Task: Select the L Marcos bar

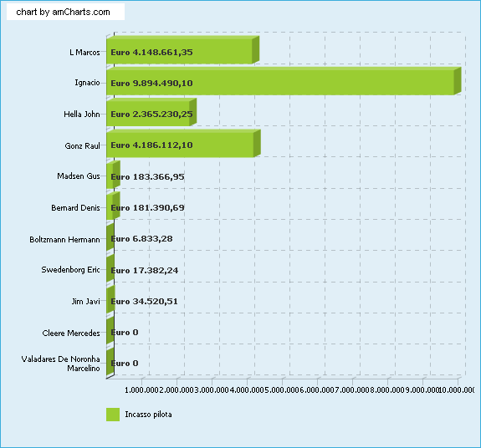Action: coord(183,50)
